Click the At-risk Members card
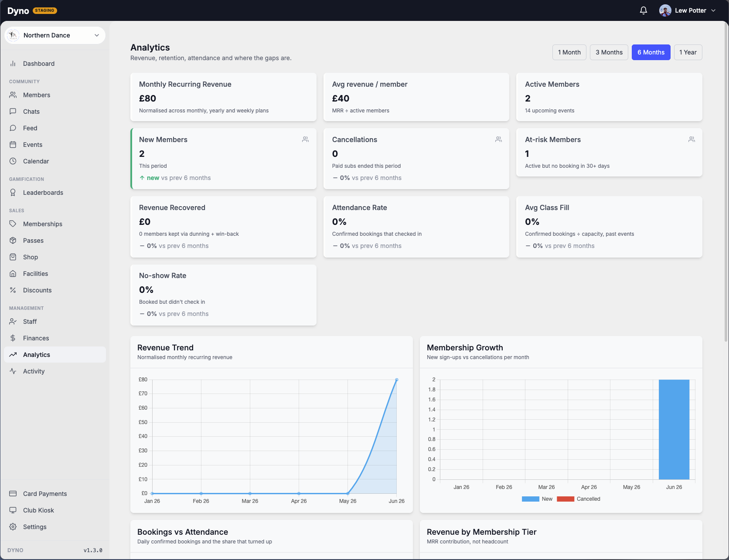The height and width of the screenshot is (560, 729). 609,152
